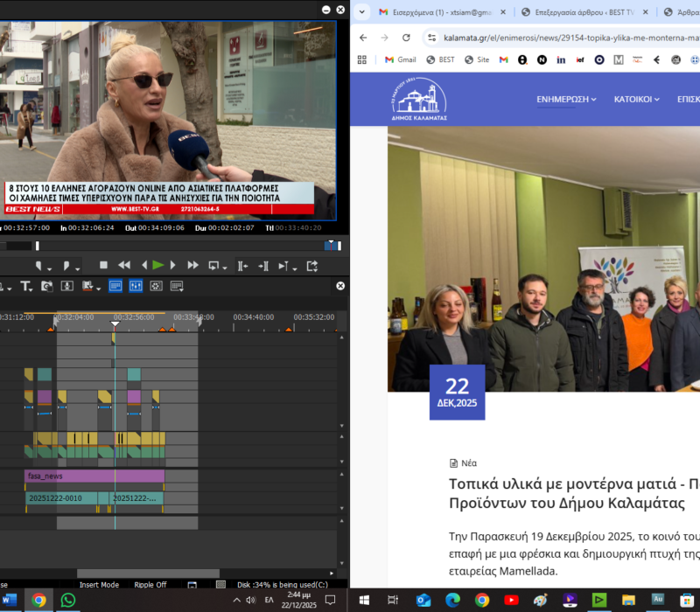Toggle Ripple Off mode in status bar
Image resolution: width=700 pixels, height=612 pixels.
[151, 585]
